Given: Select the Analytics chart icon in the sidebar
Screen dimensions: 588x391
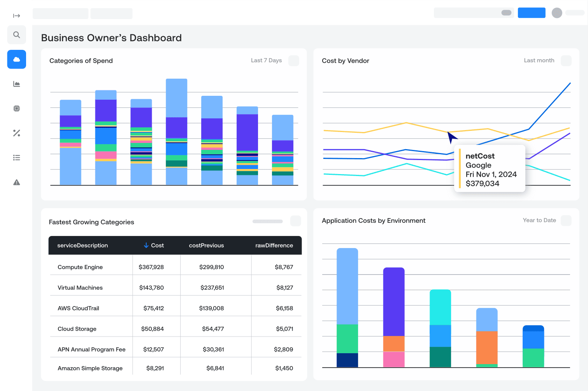Looking at the screenshot, I should pos(16,84).
